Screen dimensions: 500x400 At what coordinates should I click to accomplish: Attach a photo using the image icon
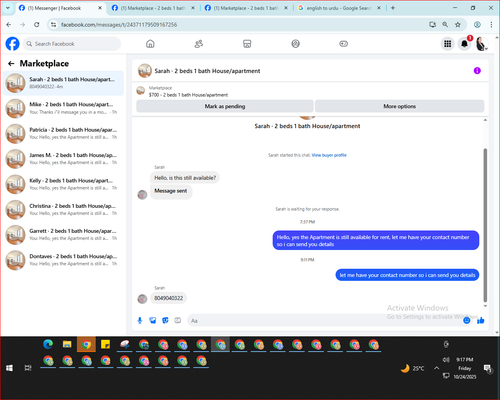153,320
